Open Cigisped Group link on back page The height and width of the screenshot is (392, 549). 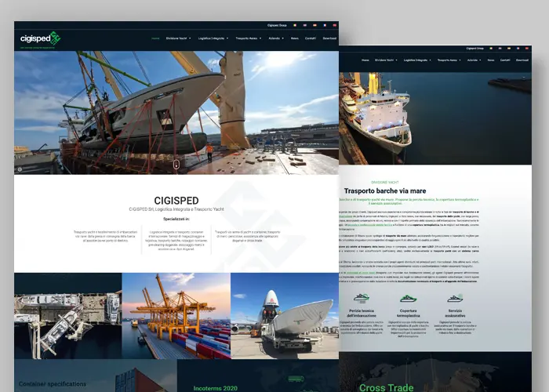click(474, 49)
